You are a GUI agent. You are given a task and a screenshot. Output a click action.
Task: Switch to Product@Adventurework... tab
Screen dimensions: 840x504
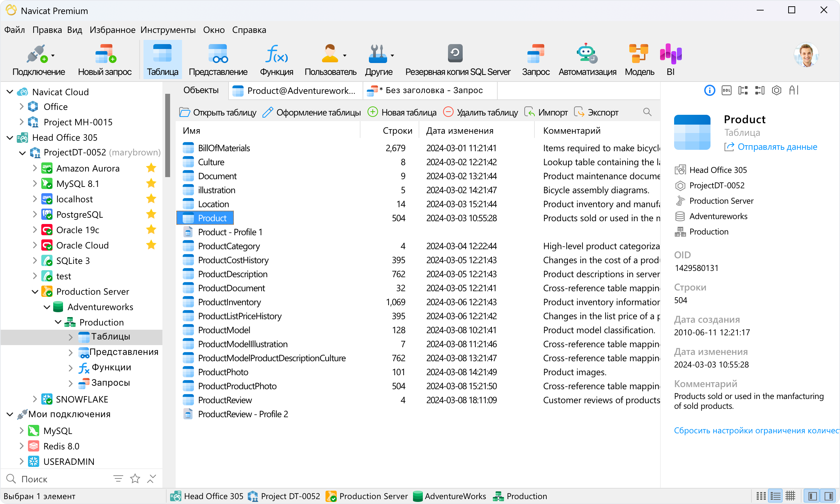click(x=295, y=91)
